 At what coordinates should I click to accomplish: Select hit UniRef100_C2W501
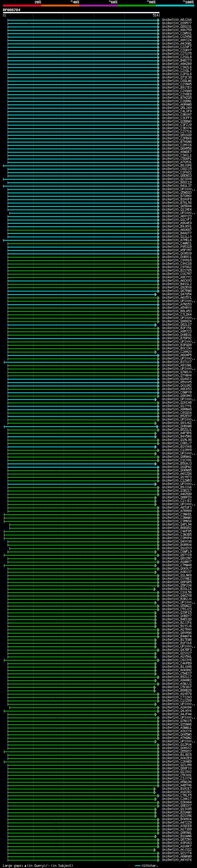[x=177, y=33]
